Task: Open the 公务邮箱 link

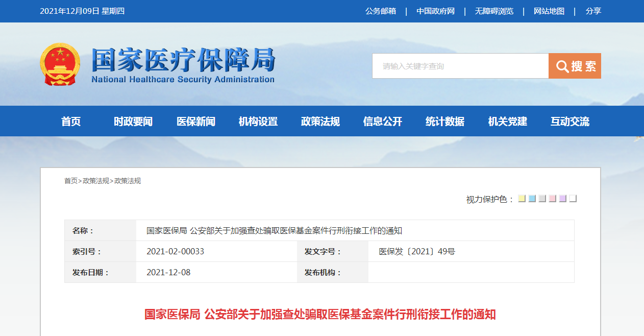Action: click(x=381, y=11)
